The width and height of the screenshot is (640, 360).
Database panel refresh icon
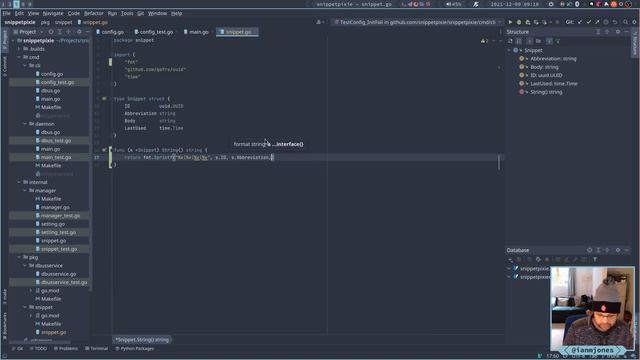[x=538, y=260]
